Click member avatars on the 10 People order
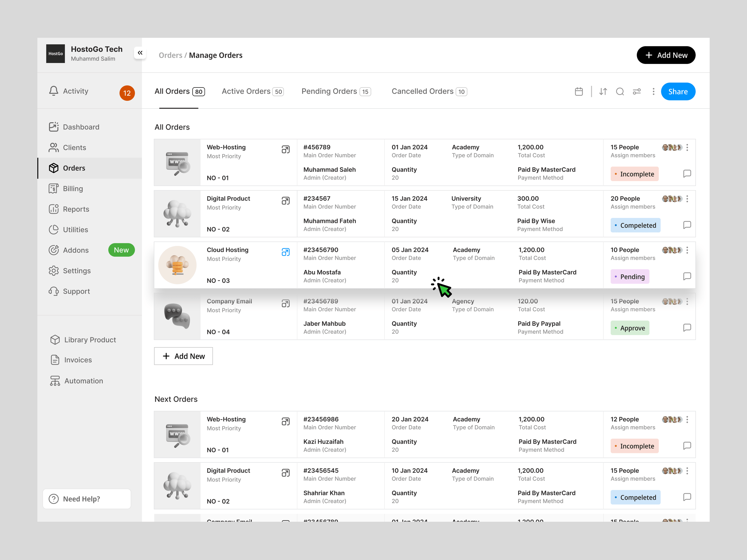The height and width of the screenshot is (560, 747). tap(672, 250)
